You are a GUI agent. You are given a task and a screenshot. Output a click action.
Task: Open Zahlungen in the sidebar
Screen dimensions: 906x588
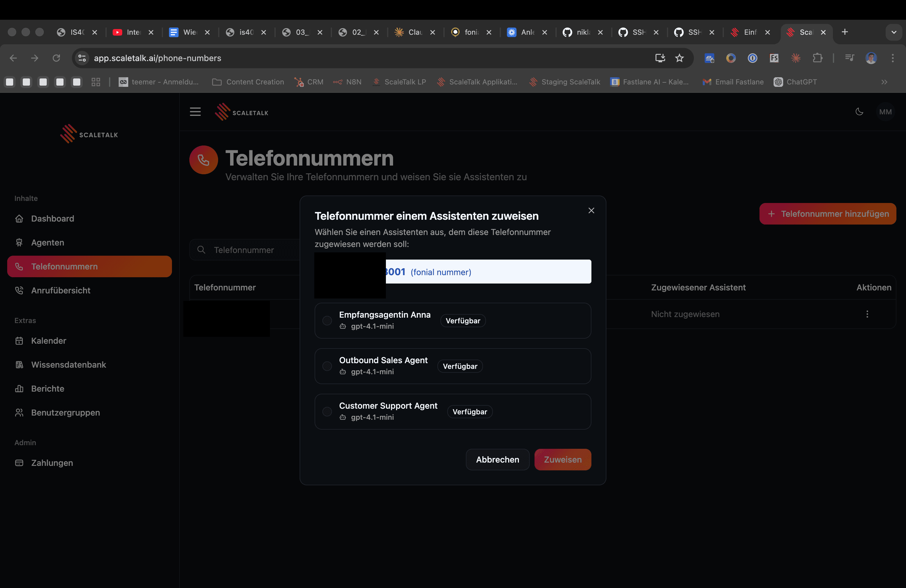pyautogui.click(x=90, y=463)
